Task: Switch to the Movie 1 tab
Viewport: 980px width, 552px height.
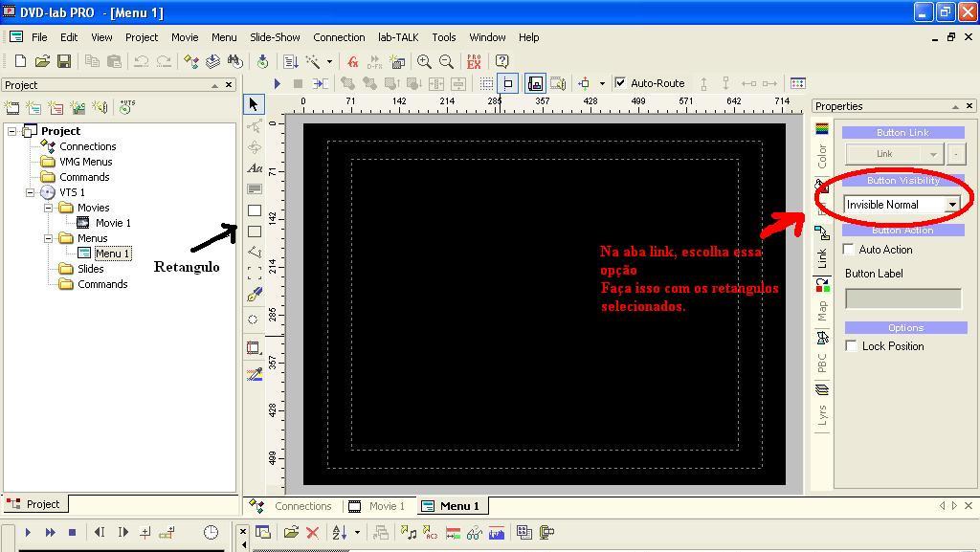Action: 377,506
